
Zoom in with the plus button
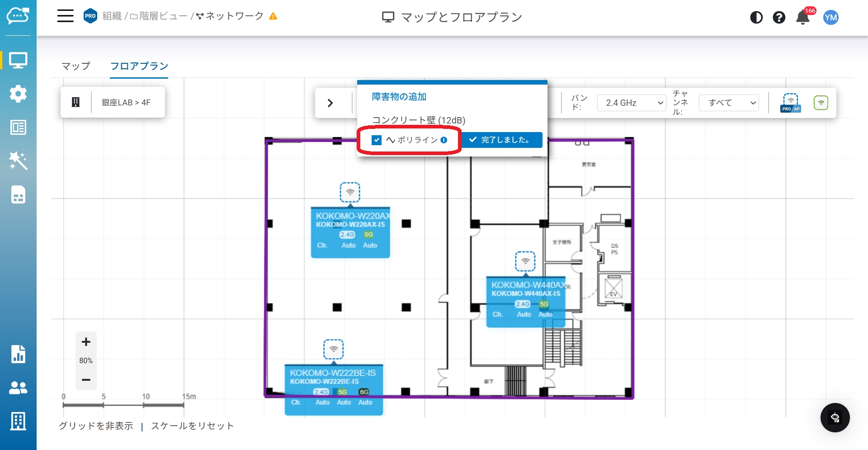pos(86,342)
